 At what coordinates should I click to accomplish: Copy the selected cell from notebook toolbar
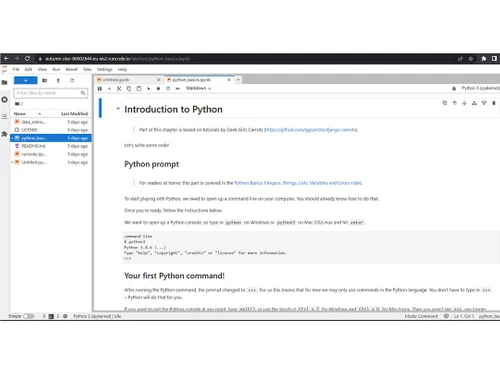tap(129, 88)
